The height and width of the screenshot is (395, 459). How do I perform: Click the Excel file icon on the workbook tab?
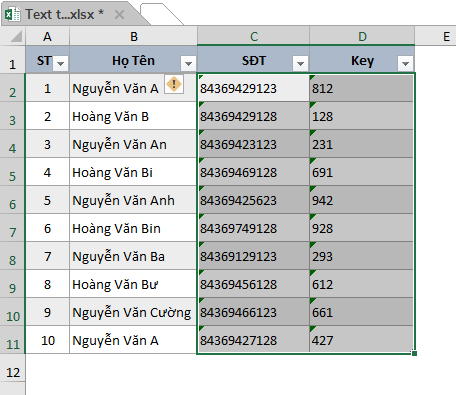coord(12,14)
